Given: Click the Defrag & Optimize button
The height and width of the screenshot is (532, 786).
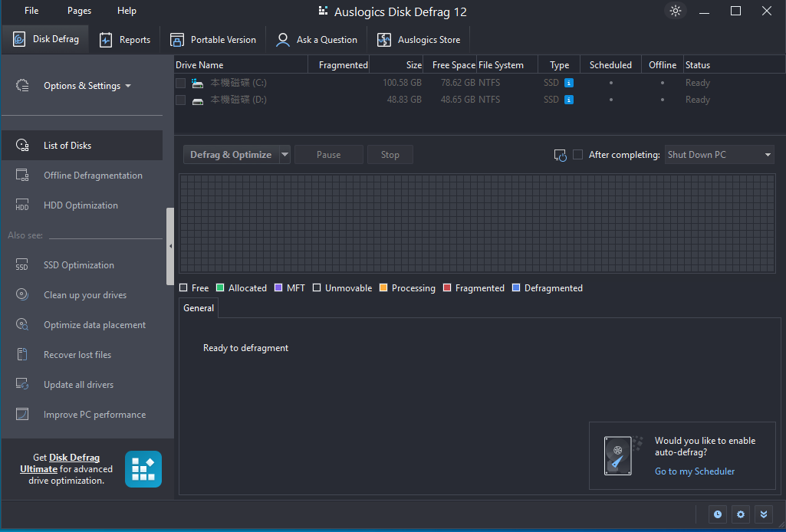Looking at the screenshot, I should click(230, 155).
